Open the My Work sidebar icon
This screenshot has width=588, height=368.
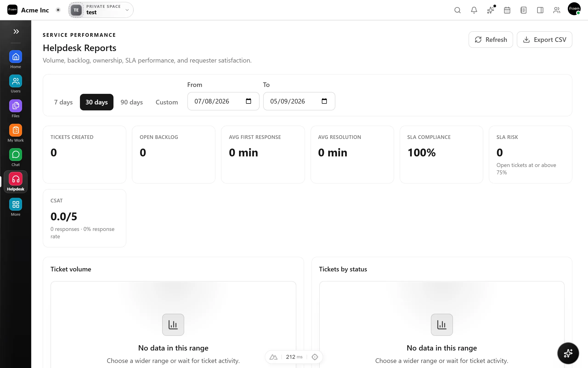click(x=16, y=130)
